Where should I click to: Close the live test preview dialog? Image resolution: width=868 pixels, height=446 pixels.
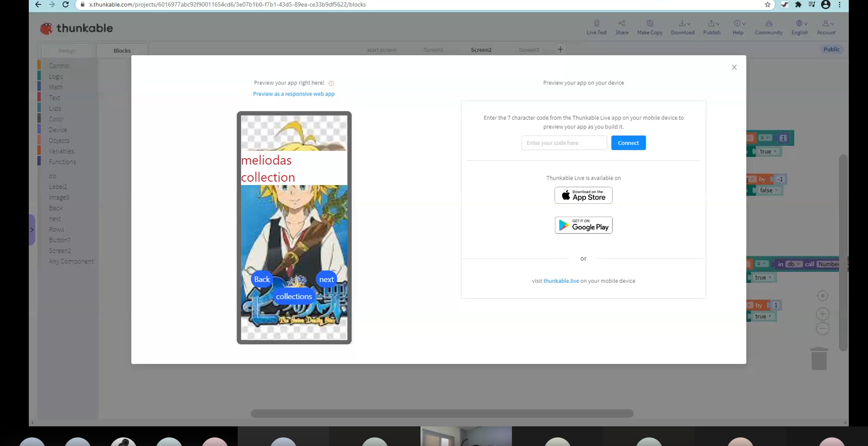pyautogui.click(x=734, y=67)
